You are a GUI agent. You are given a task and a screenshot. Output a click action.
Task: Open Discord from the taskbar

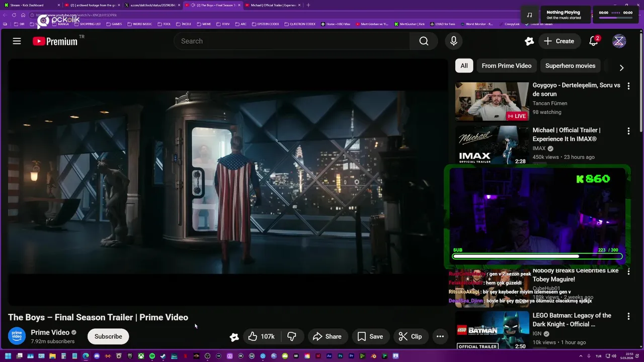pos(97,356)
